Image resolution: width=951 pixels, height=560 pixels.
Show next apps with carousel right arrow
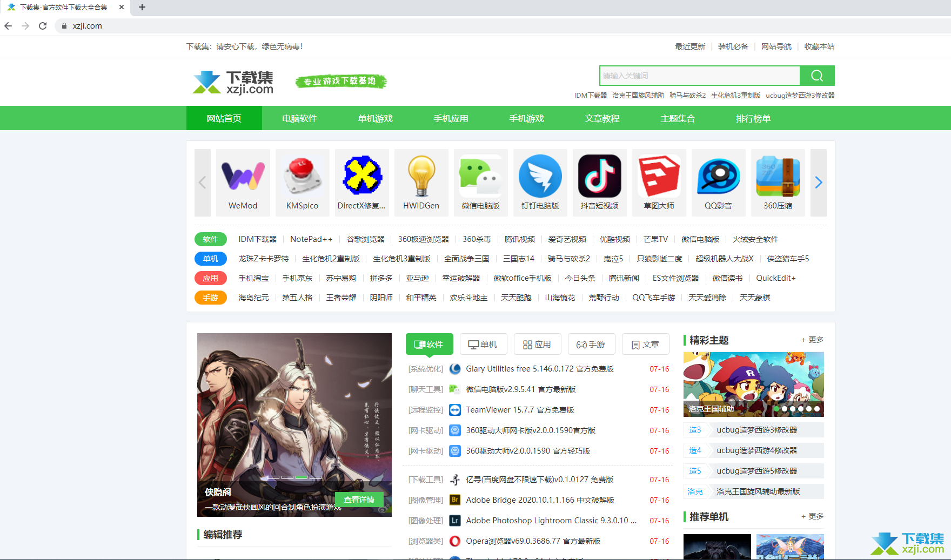[x=819, y=183]
